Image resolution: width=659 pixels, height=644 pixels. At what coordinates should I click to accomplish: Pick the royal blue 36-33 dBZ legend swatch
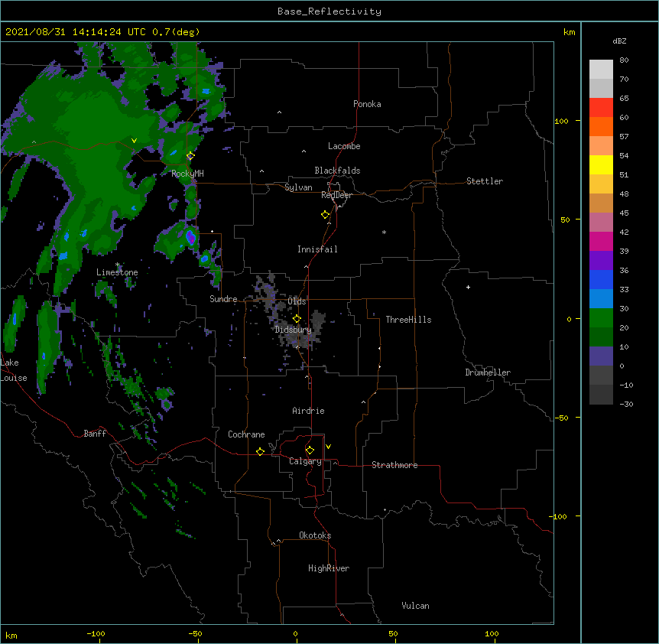601,279
